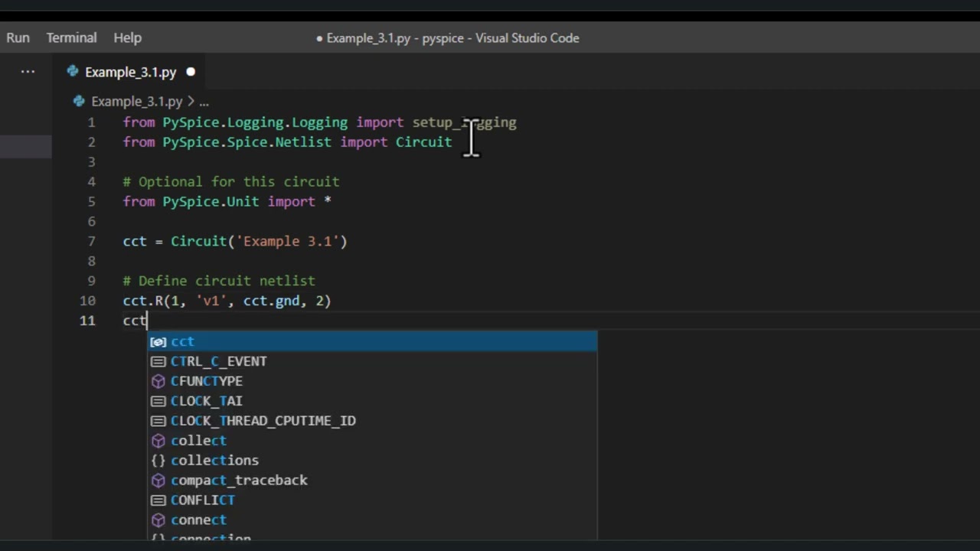This screenshot has width=980, height=551.
Task: Open the Run menu
Action: click(x=18, y=37)
